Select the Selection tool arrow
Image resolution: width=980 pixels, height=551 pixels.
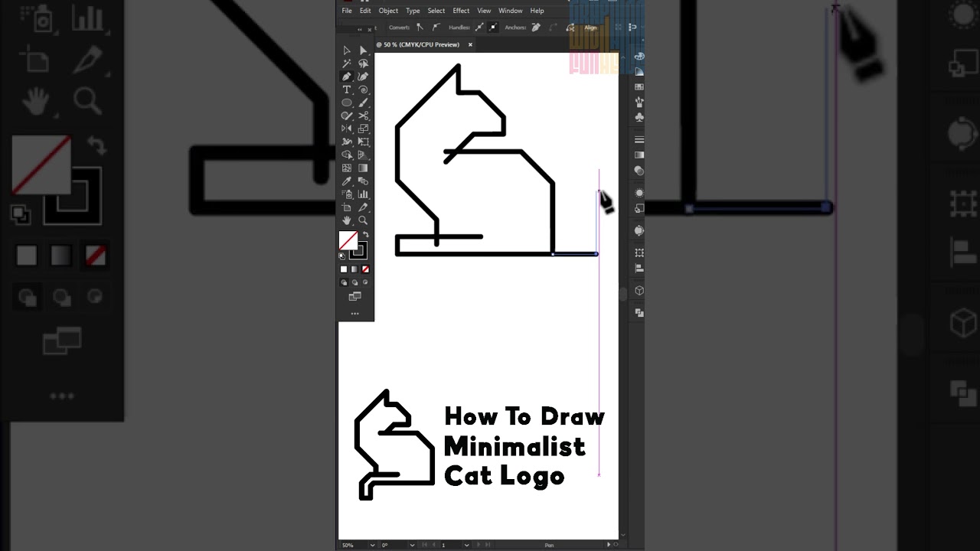point(347,51)
